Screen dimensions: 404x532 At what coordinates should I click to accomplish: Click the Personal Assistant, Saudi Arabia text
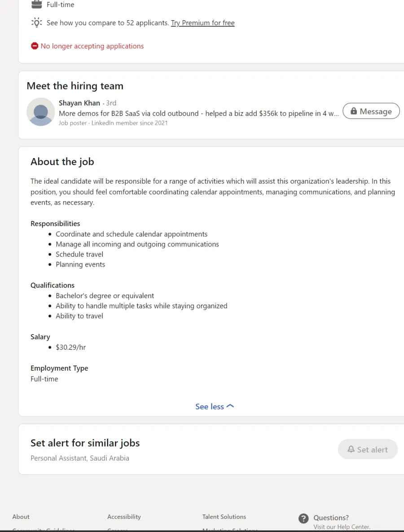[x=80, y=457]
